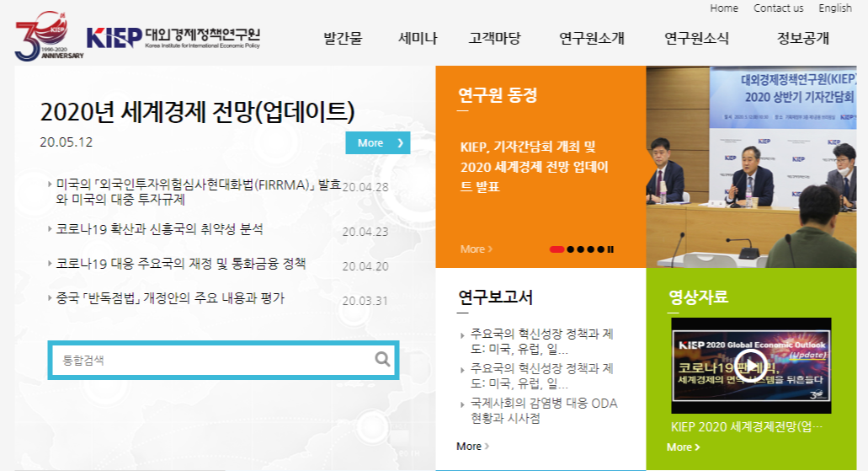Open the 고객마당 menu
Image resolution: width=868 pixels, height=471 pixels.
[495, 38]
